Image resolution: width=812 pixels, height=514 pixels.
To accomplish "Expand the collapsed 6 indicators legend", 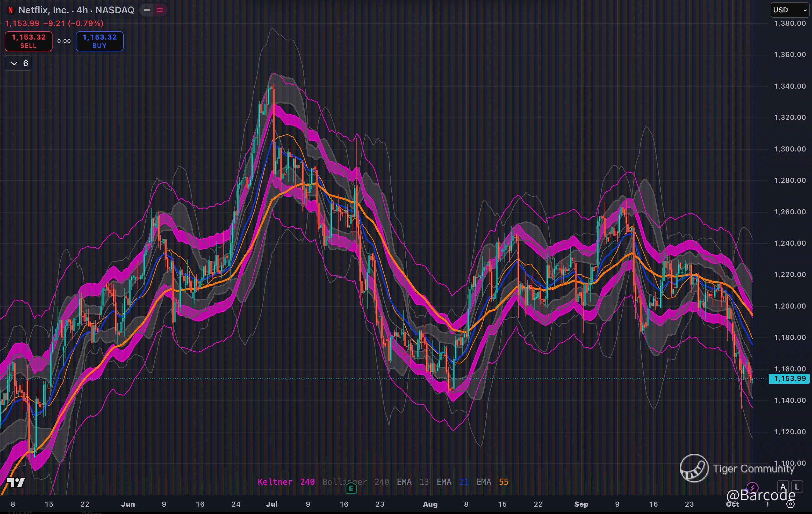I will pyautogui.click(x=18, y=63).
